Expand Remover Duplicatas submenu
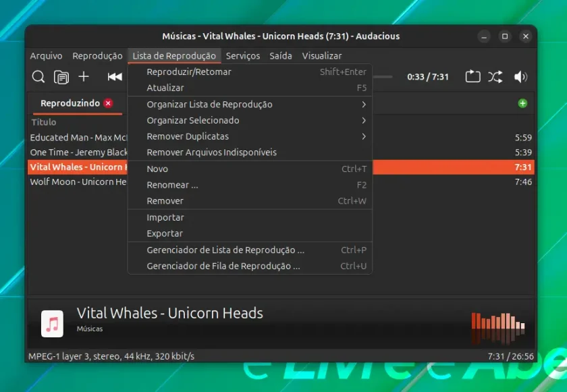The height and width of the screenshot is (392, 567). tap(250, 136)
